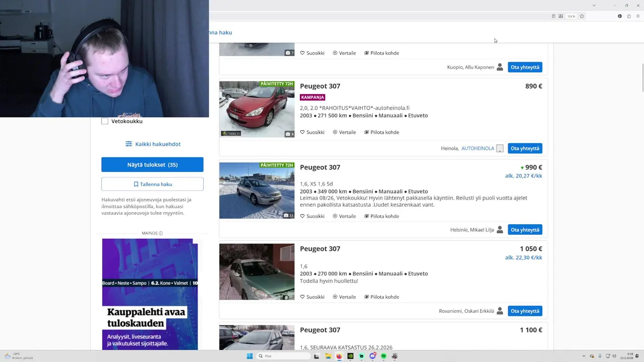The height and width of the screenshot is (362, 644).
Task: Hide the Kuopio listing via Piilota kohde
Action: pos(381,53)
